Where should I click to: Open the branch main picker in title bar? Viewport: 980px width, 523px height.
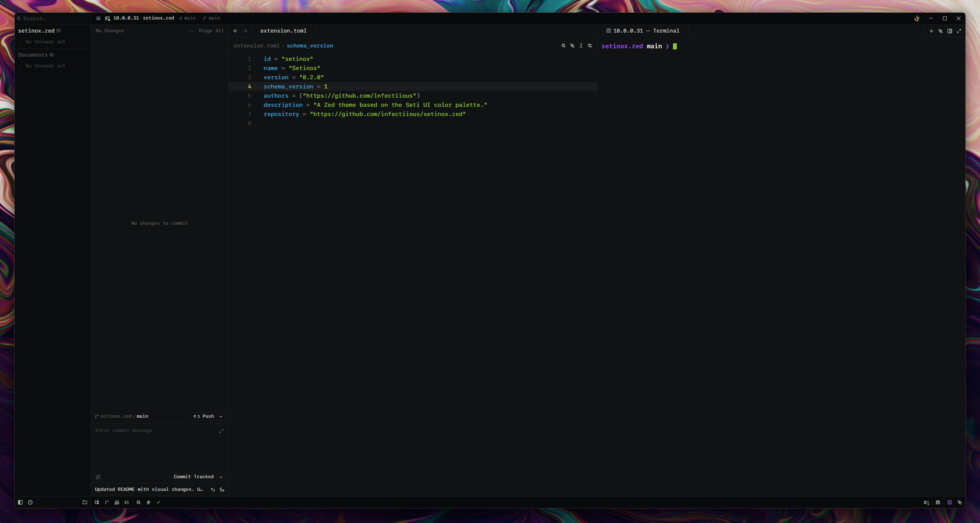pyautogui.click(x=211, y=18)
